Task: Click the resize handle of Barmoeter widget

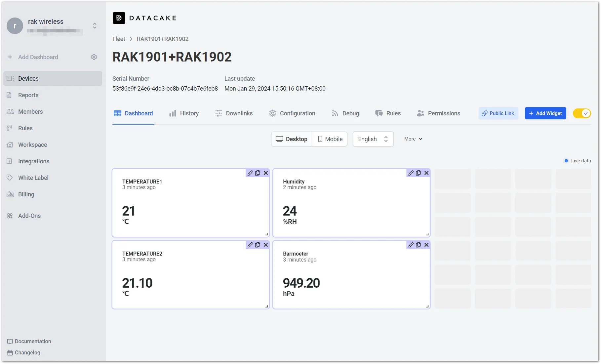Action: (427, 306)
